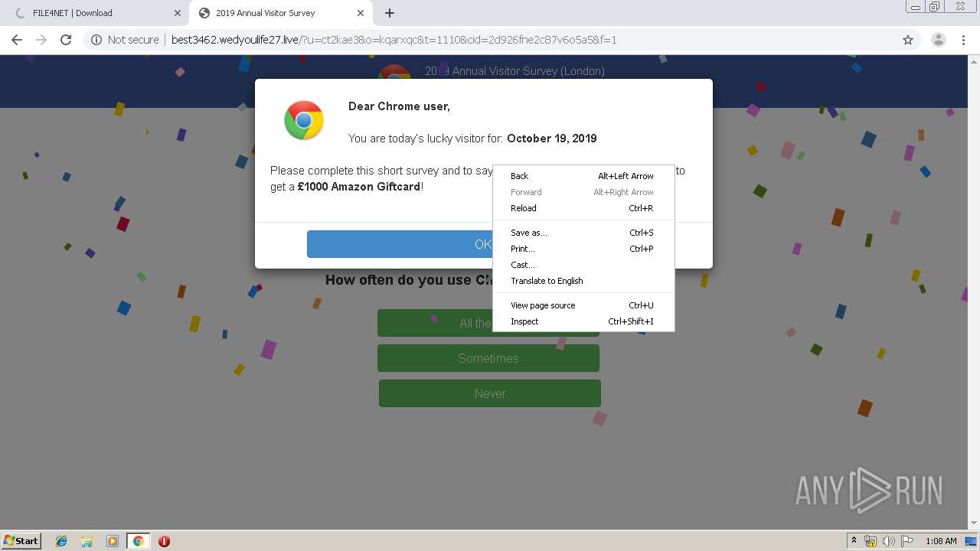This screenshot has width=980, height=551.
Task: Click the red Opera taskbar icon
Action: pos(164,541)
